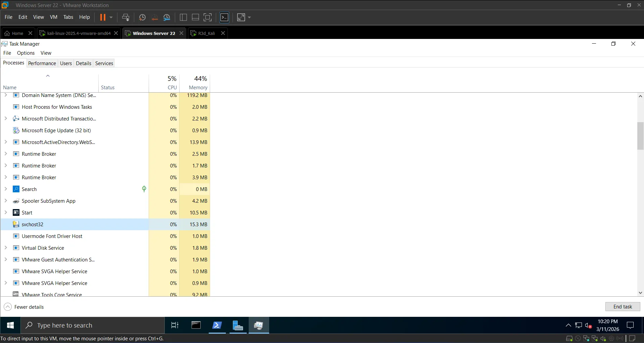Toggle the VMware library sidebar view
This screenshot has height=343, width=644.
183,17
